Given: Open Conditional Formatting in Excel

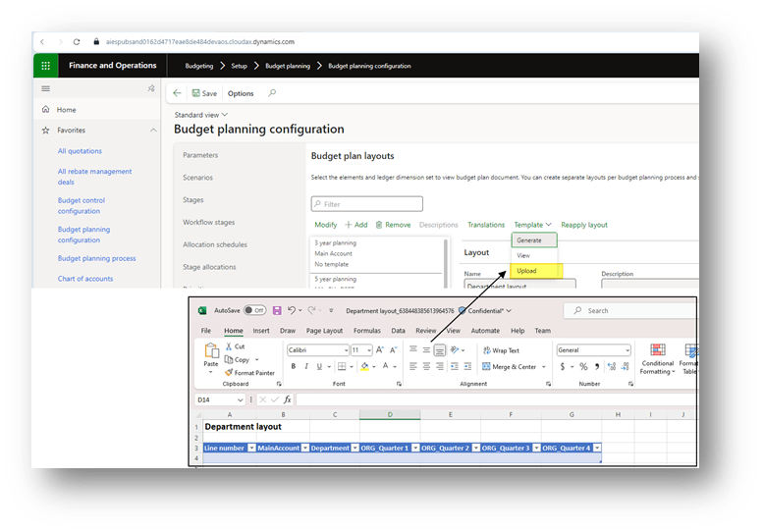Looking at the screenshot, I should click(658, 359).
